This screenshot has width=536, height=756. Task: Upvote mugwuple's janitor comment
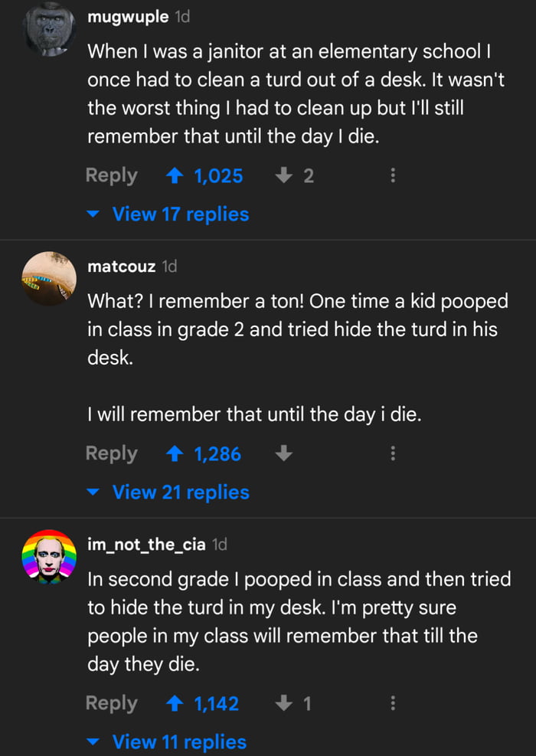[x=175, y=176]
